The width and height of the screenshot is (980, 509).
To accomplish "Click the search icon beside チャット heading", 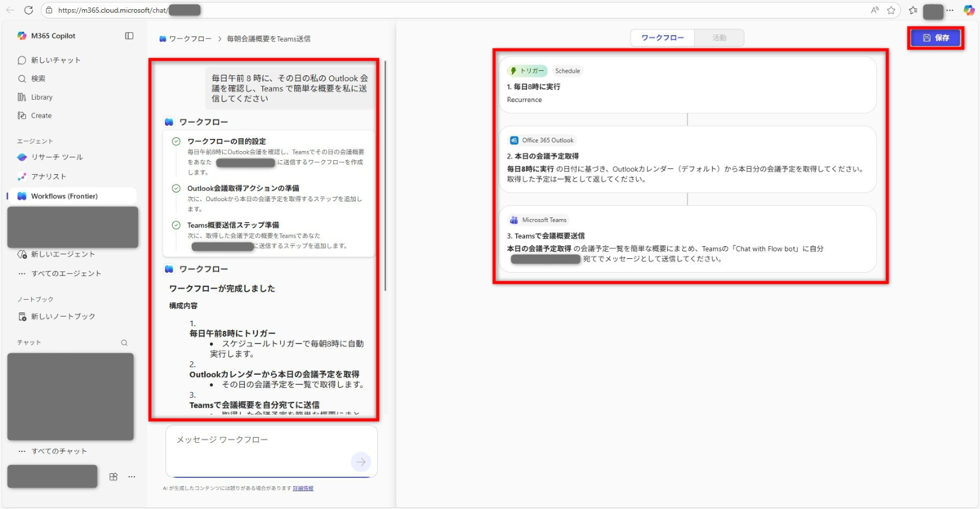I will [x=124, y=343].
